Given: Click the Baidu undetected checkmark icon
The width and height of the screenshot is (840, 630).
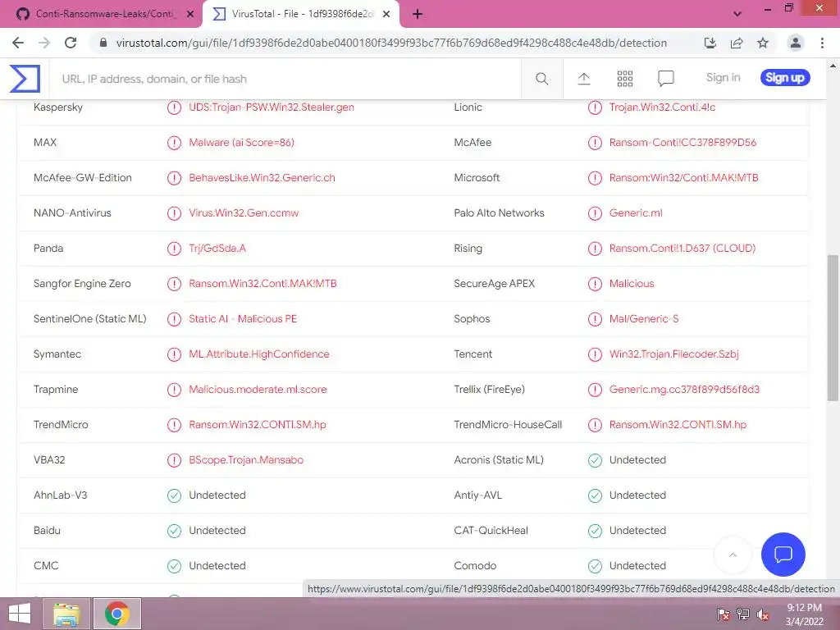Looking at the screenshot, I should click(174, 531).
